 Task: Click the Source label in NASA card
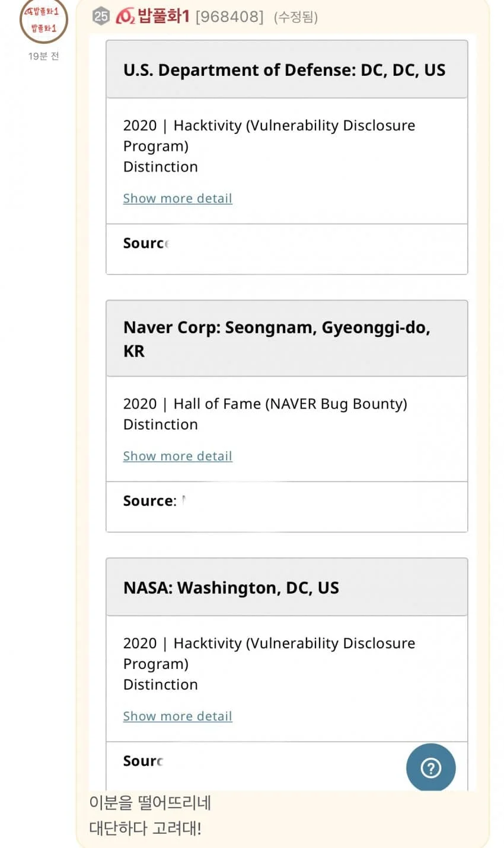point(143,761)
